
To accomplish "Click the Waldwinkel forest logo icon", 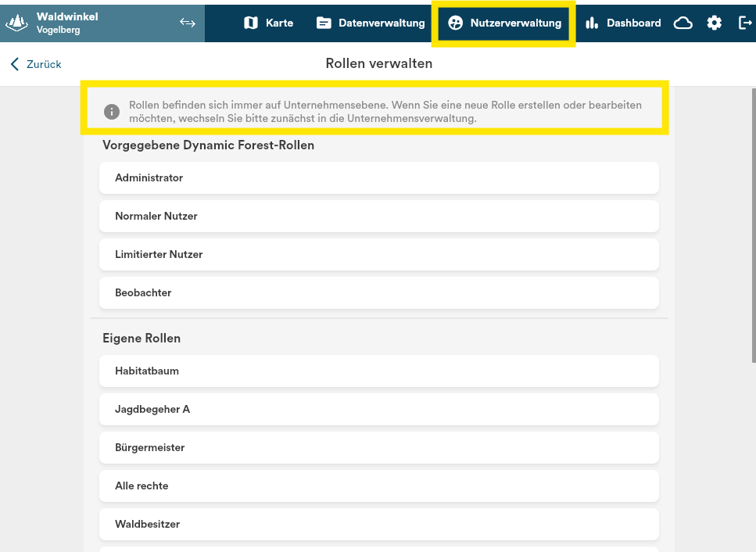I will pyautogui.click(x=18, y=23).
